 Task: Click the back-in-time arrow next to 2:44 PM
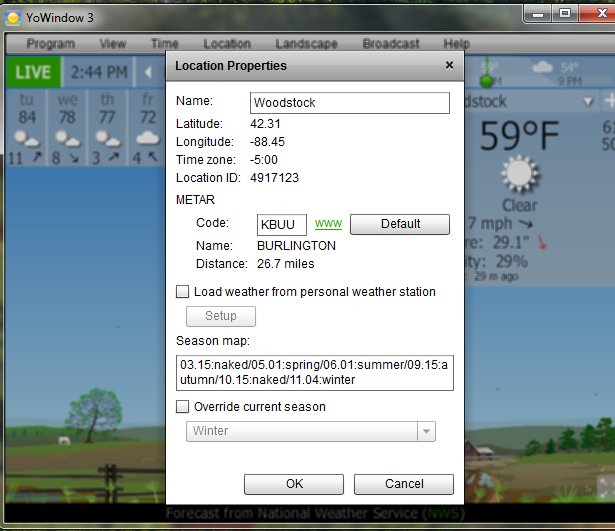[x=148, y=72]
